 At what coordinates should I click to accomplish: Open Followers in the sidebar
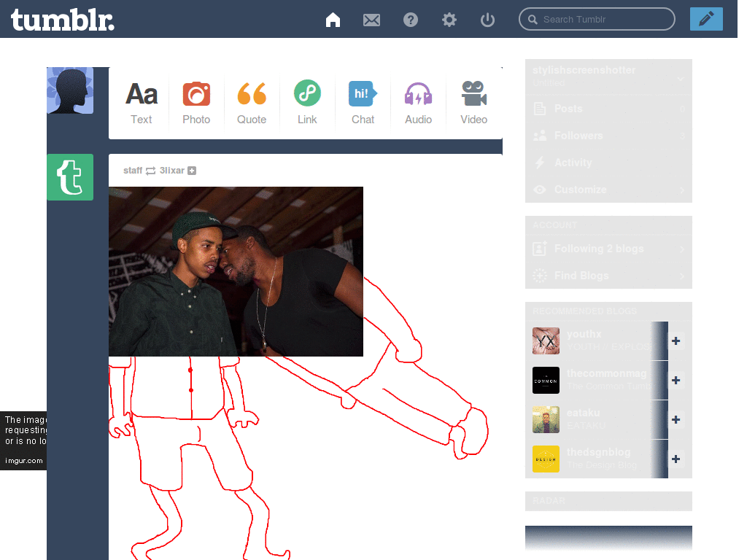click(578, 136)
